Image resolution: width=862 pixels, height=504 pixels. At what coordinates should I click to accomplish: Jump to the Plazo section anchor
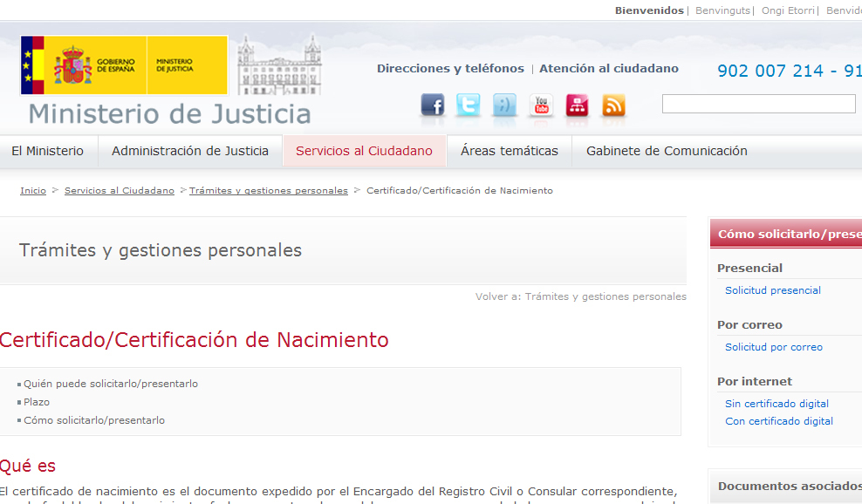(37, 402)
